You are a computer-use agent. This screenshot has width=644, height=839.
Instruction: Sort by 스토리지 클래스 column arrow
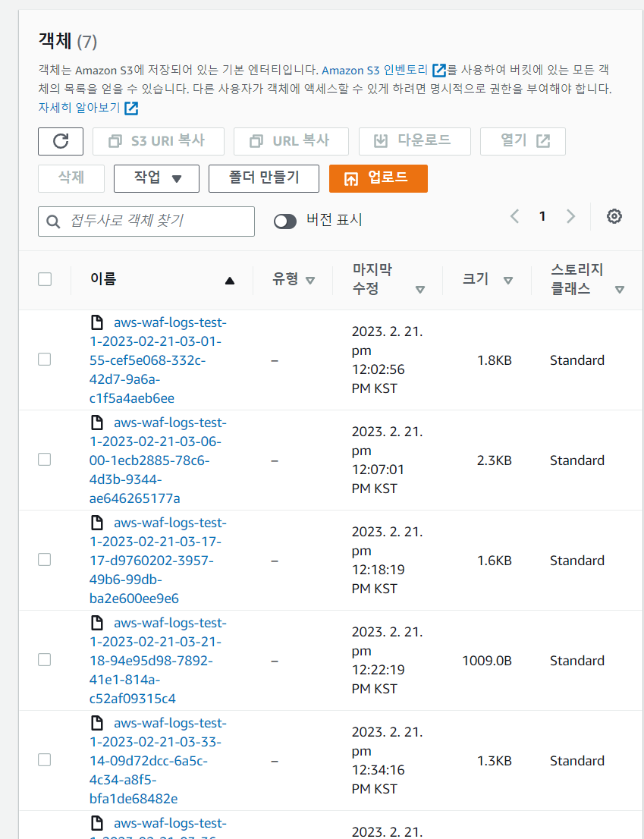(x=620, y=290)
